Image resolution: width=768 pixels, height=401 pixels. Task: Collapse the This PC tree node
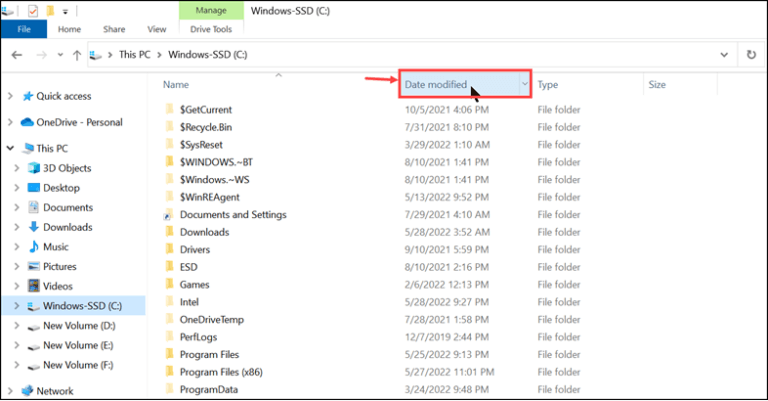(10, 148)
